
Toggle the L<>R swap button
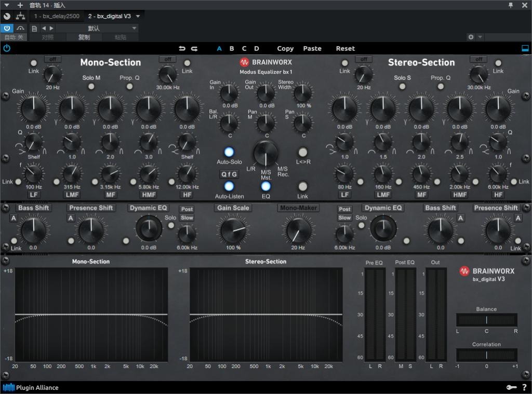(303, 152)
